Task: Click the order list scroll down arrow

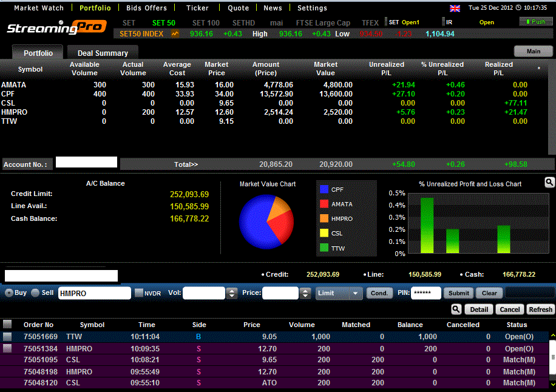Action: (553, 384)
